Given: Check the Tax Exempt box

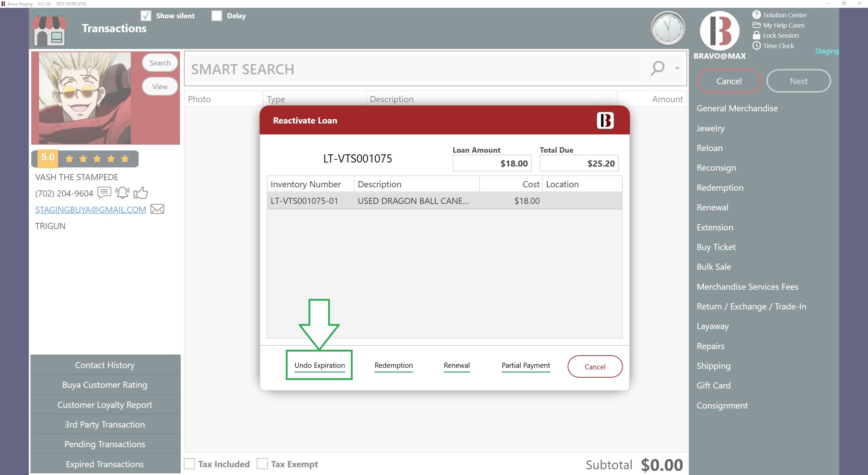Looking at the screenshot, I should (262, 464).
